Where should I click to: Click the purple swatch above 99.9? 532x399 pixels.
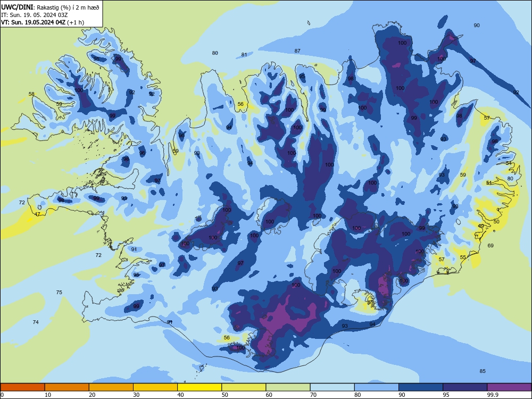(509, 387)
